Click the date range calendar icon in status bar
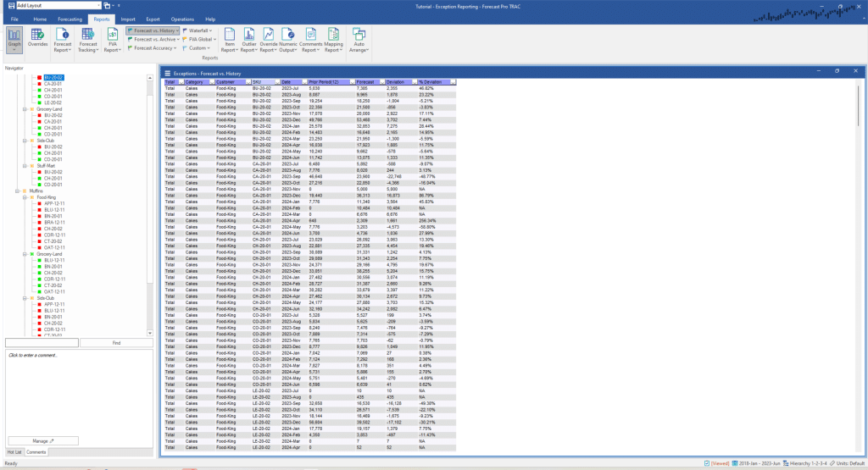This screenshot has width=868, height=470. click(735, 463)
